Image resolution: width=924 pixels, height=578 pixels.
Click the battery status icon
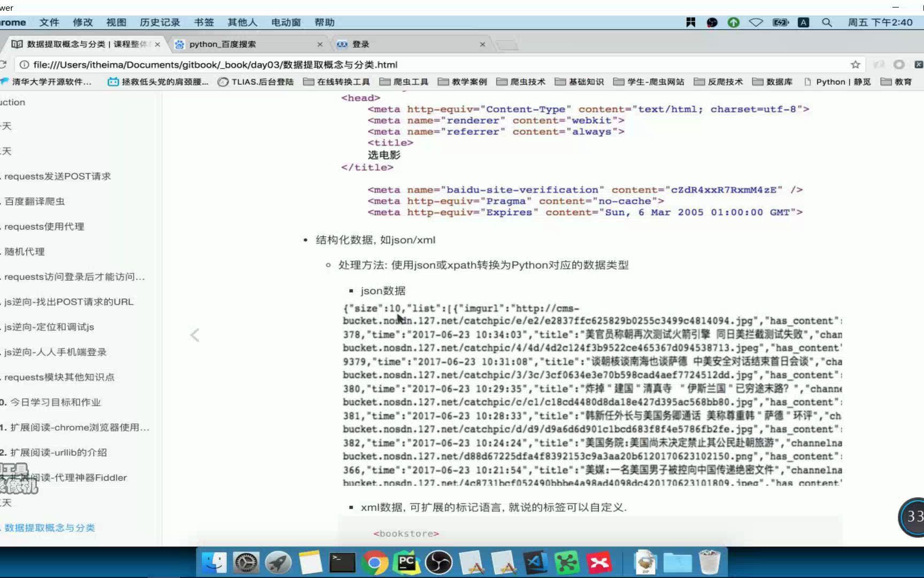[x=781, y=22]
